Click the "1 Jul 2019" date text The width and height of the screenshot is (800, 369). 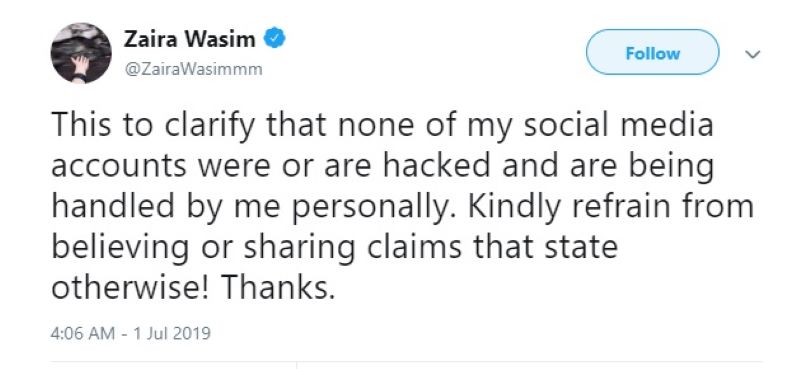point(172,334)
